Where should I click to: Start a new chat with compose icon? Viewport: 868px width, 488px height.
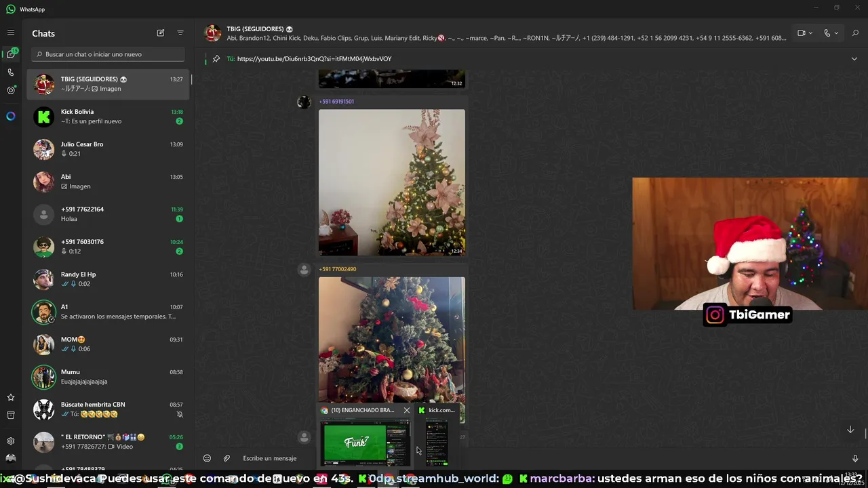point(161,33)
